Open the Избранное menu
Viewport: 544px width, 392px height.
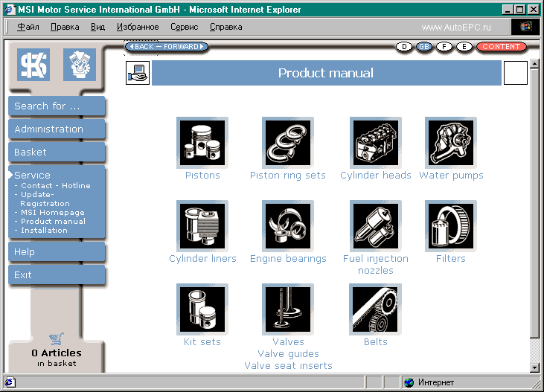point(138,27)
